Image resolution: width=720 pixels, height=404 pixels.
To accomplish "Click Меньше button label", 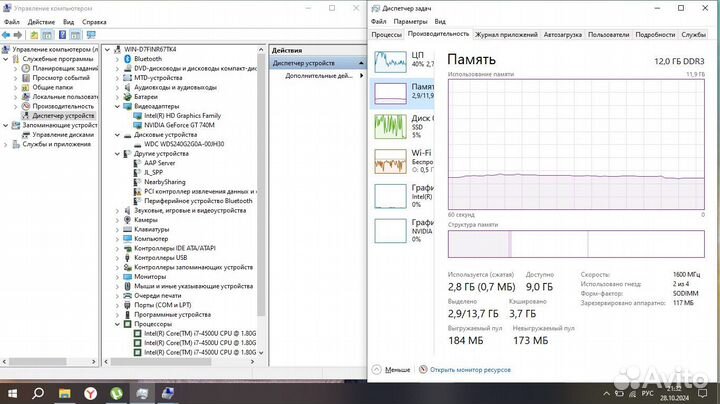I will [x=397, y=370].
